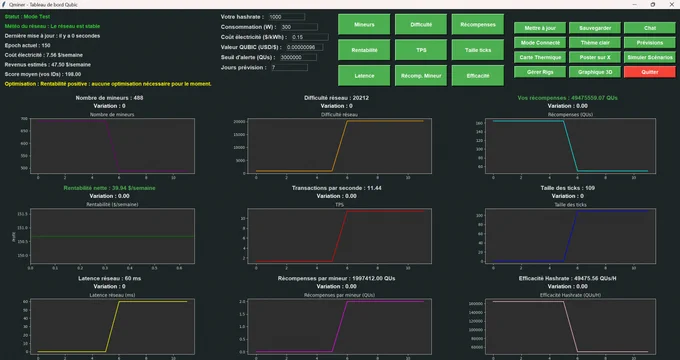
Task: Click the Sauvegarder button
Action: point(595,28)
